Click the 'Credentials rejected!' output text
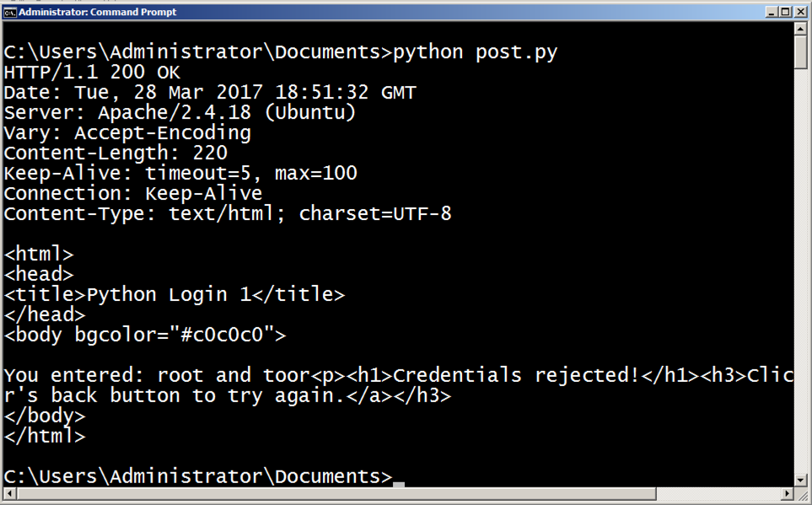The height and width of the screenshot is (505, 812). pos(514,375)
